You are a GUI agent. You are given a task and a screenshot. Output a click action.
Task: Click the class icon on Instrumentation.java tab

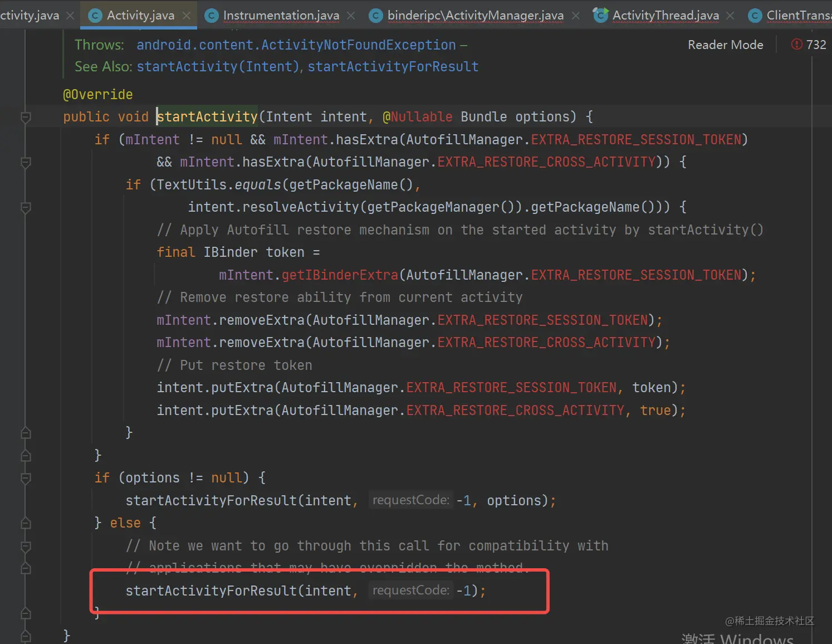coord(212,16)
